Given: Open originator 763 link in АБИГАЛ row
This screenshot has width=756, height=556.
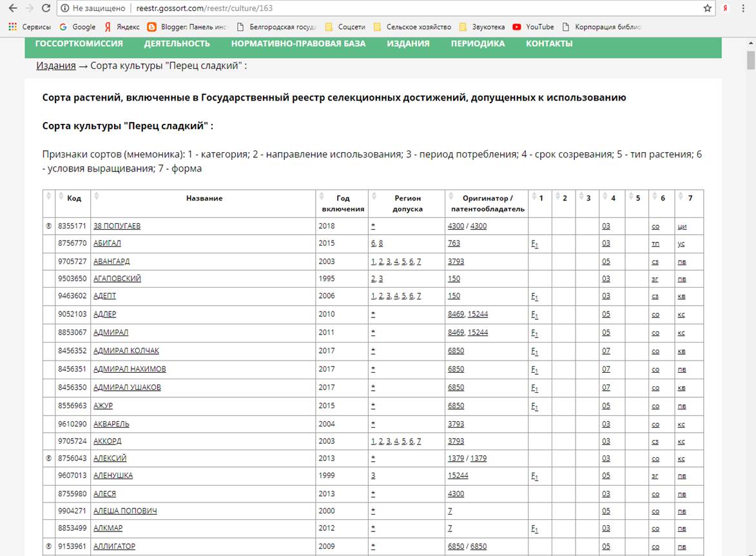Looking at the screenshot, I should click(454, 243).
